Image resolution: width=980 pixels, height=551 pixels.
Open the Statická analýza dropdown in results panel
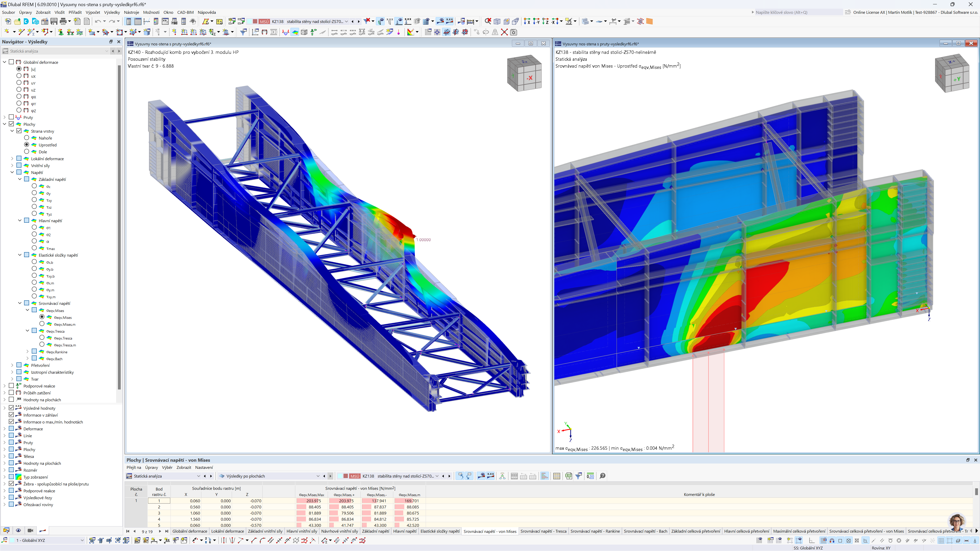pos(199,476)
